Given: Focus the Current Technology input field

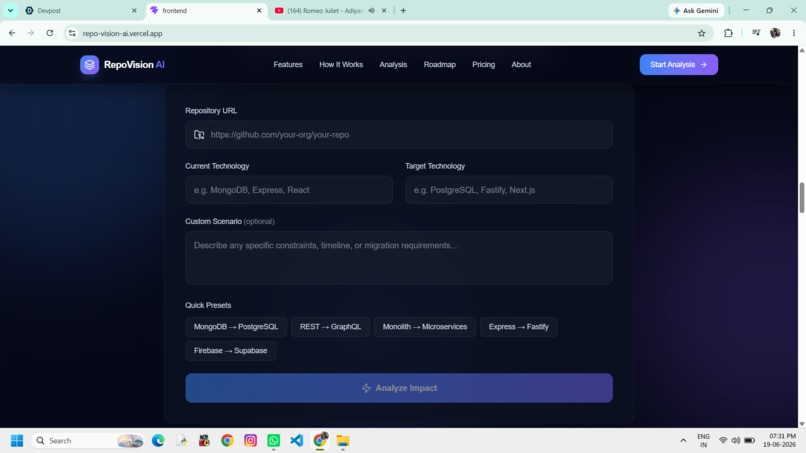Looking at the screenshot, I should pos(289,190).
